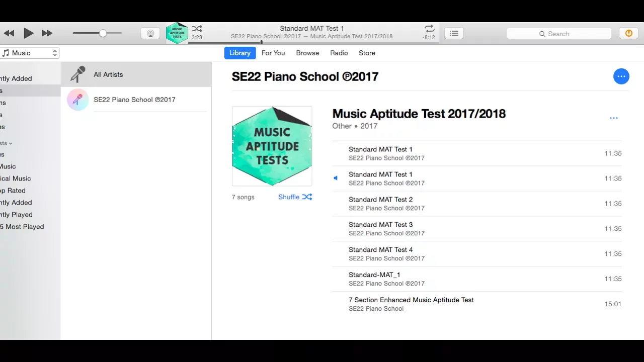
Task: Switch to the Library tab
Action: [x=240, y=53]
